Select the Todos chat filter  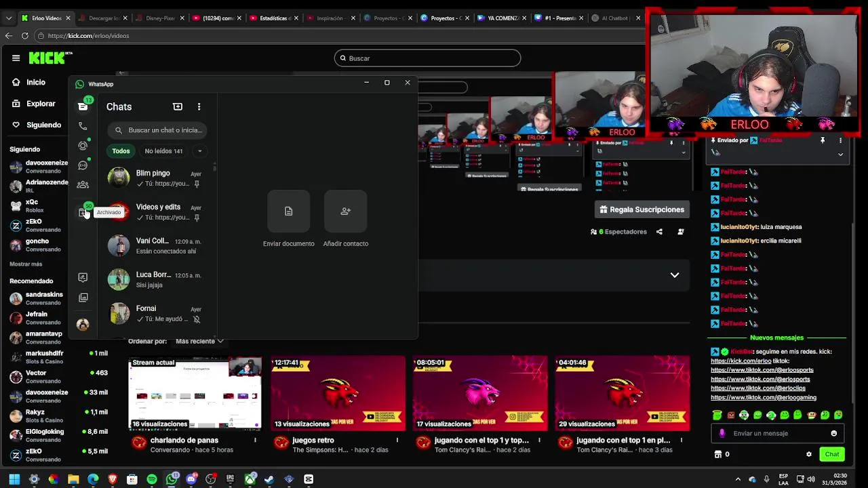tap(121, 151)
